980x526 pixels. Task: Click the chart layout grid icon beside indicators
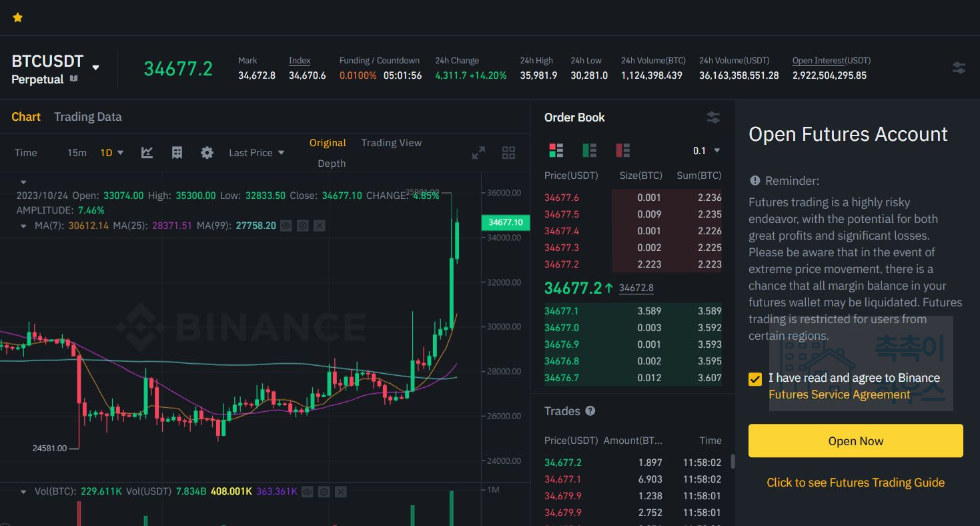click(177, 153)
